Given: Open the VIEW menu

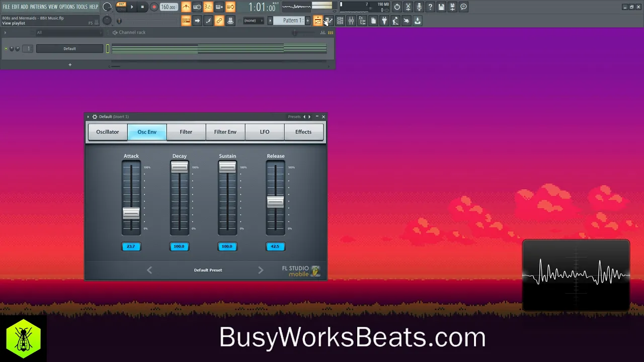Looking at the screenshot, I should pyautogui.click(x=53, y=7).
